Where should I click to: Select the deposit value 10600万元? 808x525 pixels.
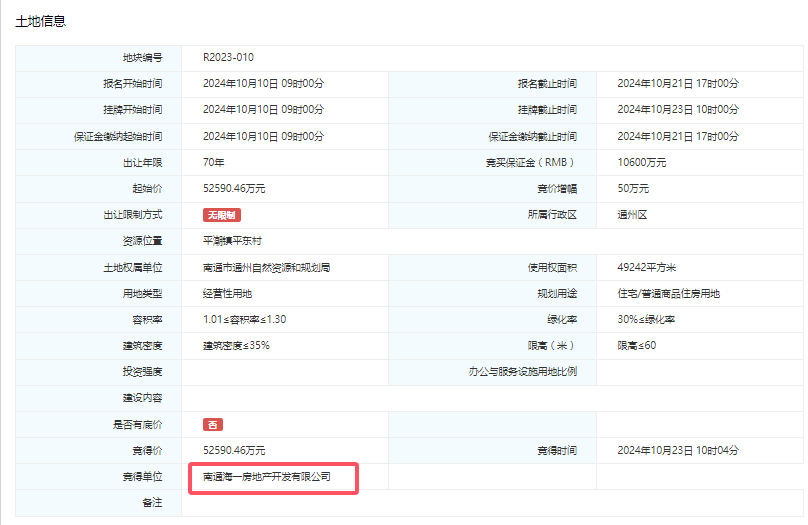tap(642, 163)
